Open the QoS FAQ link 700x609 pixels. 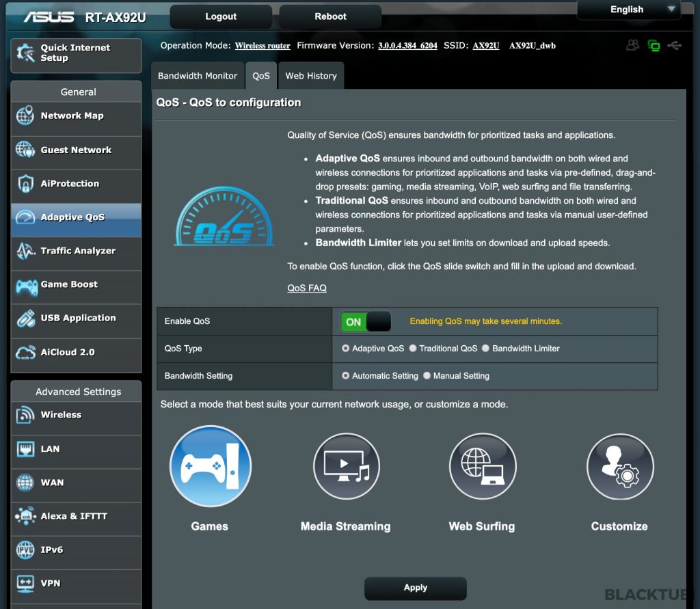(x=307, y=288)
